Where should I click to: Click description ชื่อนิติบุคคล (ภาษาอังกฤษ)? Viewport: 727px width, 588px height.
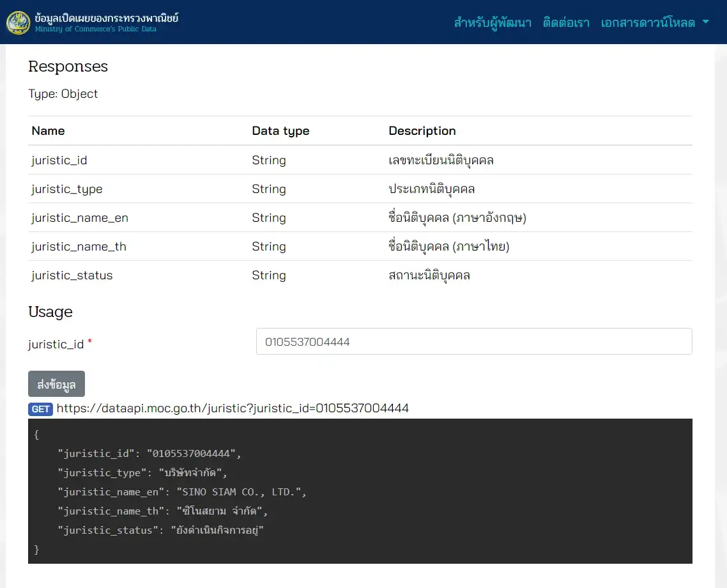457,218
